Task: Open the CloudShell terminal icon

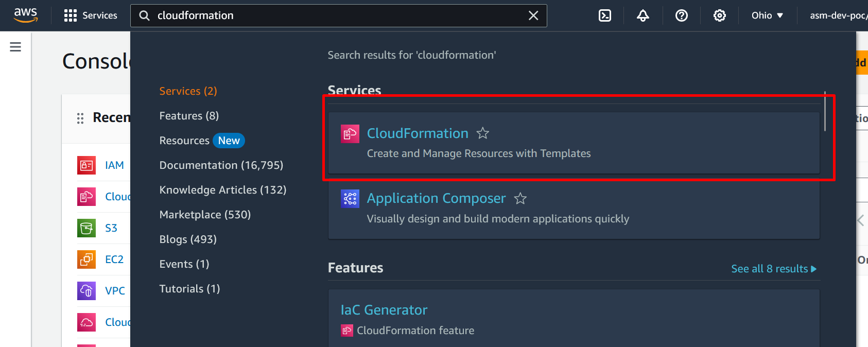Action: click(605, 15)
